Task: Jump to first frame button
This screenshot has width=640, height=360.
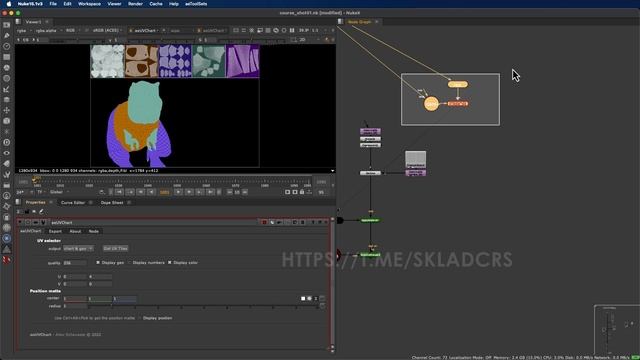Action: [x=119, y=192]
